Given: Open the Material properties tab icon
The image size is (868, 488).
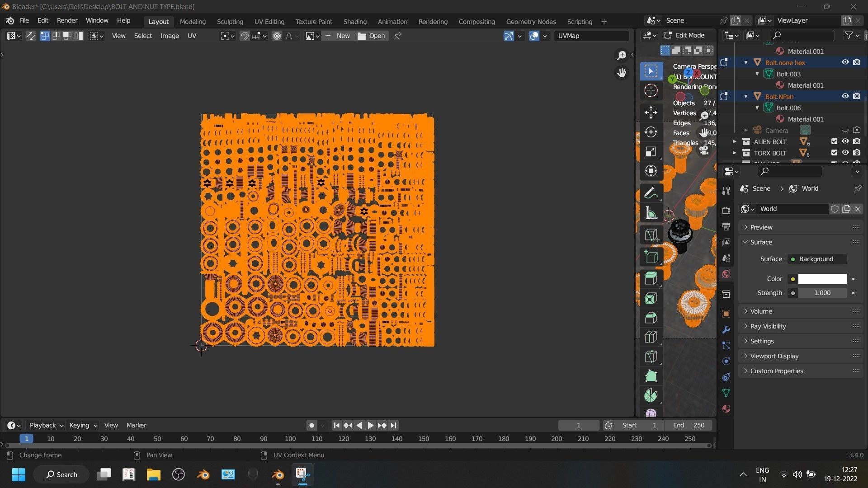Looking at the screenshot, I should [726, 408].
